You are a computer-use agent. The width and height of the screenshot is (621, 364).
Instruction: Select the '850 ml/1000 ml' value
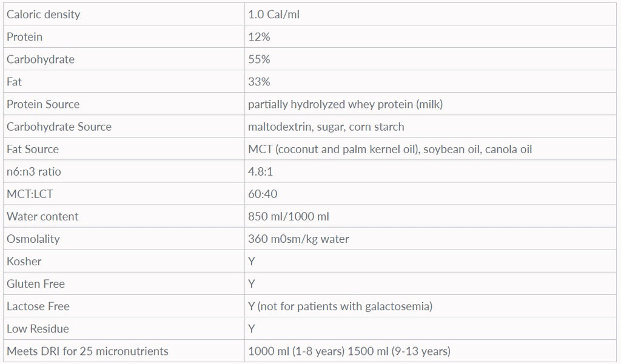coord(289,216)
